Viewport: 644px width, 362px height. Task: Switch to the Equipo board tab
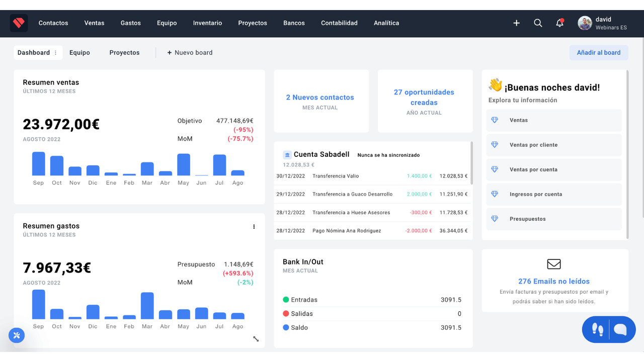(80, 52)
